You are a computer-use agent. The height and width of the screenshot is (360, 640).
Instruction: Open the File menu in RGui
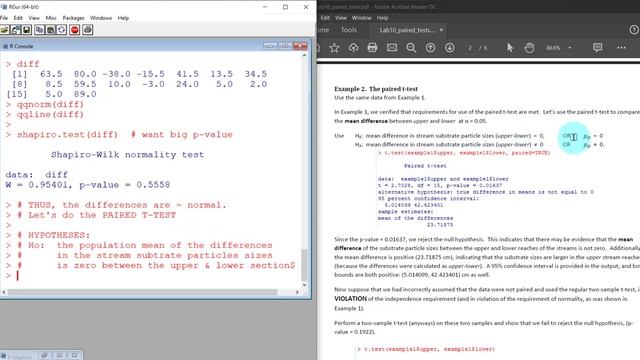click(4, 18)
